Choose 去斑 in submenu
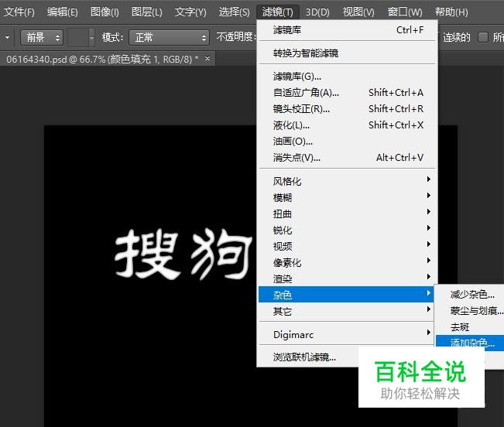504x427 pixels. [470, 327]
